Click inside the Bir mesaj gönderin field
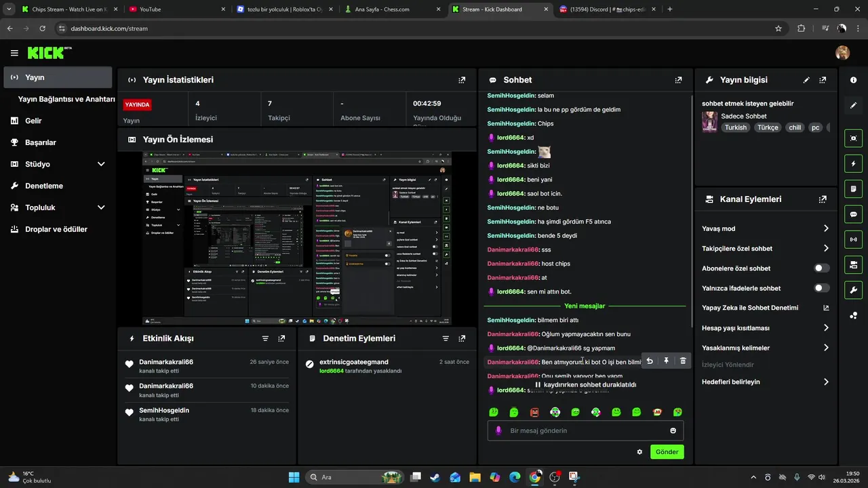The height and width of the screenshot is (488, 868). click(x=585, y=430)
